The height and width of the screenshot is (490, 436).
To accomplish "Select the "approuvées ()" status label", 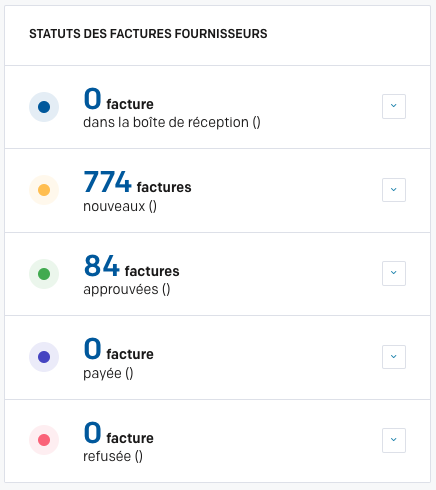I will (x=127, y=289).
